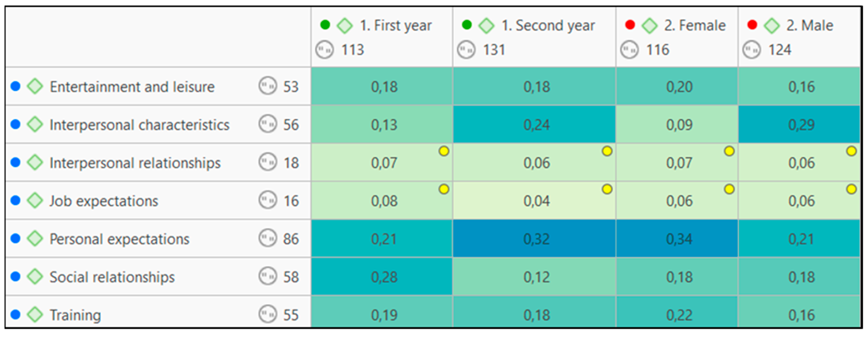This screenshot has width=868, height=337.
Task: Click the red dot in Female column header
Action: 630,25
